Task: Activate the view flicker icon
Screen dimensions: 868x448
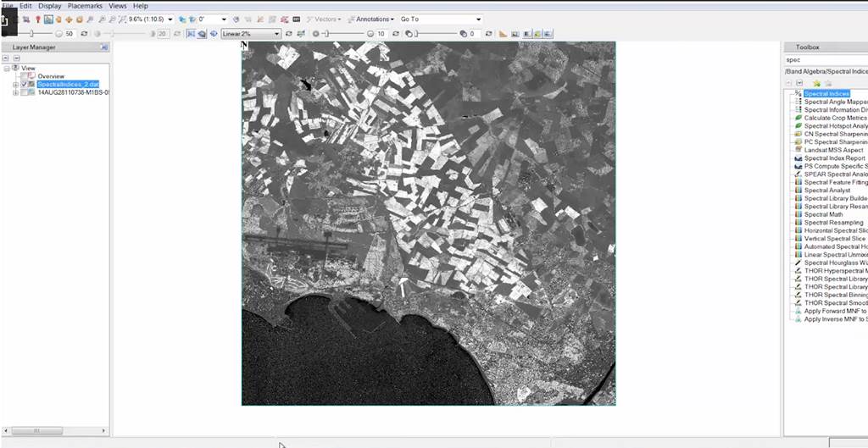Action: (x=537, y=34)
